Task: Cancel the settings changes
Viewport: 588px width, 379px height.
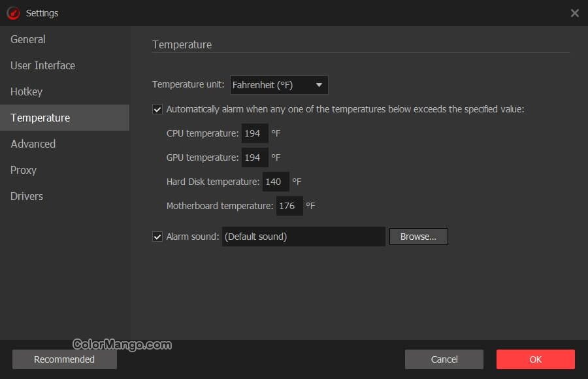Action: [x=444, y=359]
